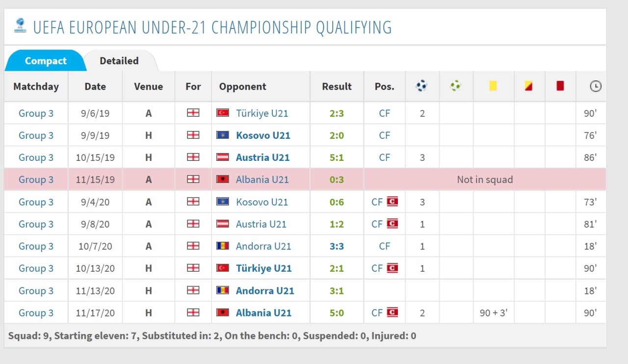628x364 pixels.
Task: Open the 2:3 result against Türkiye U21
Action: [337, 113]
